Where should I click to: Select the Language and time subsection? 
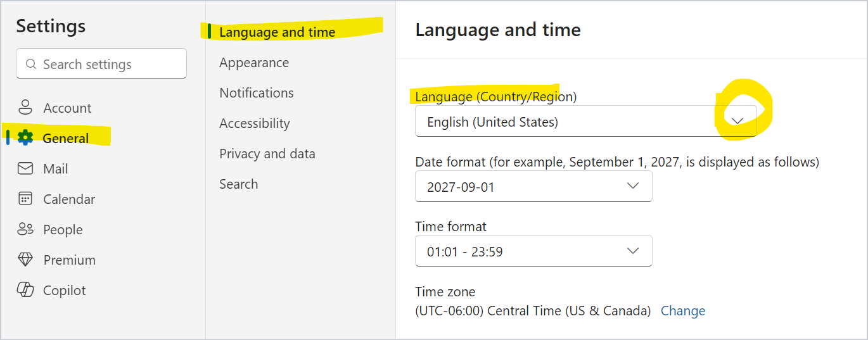click(278, 32)
